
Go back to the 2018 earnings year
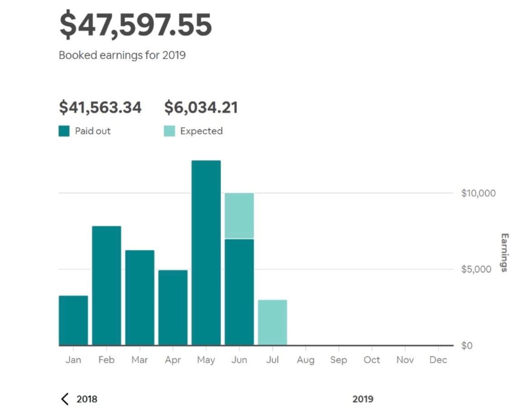(x=65, y=399)
